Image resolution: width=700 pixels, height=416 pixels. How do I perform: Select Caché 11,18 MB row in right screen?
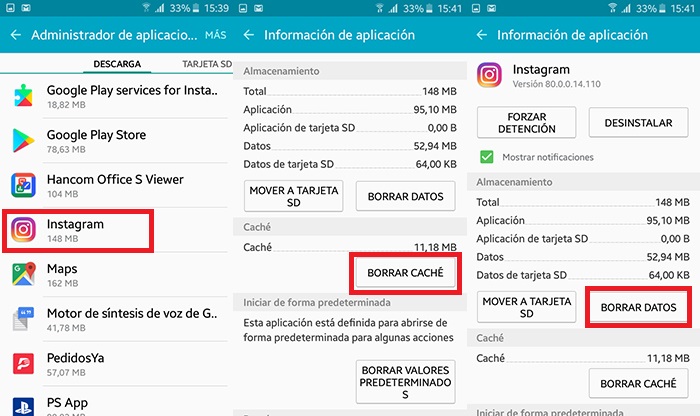pos(583,358)
